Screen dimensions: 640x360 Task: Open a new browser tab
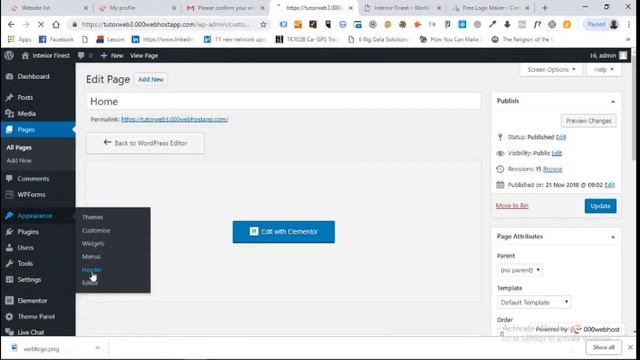[x=544, y=8]
